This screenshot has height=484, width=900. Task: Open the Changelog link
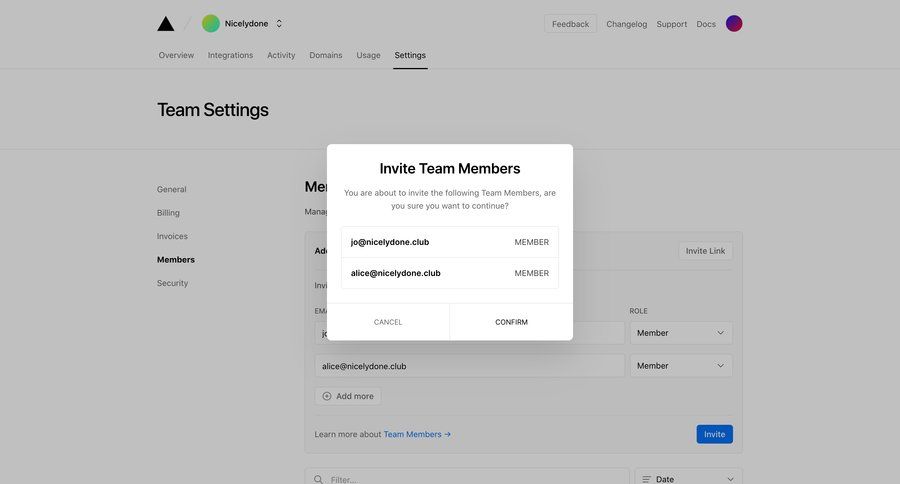click(x=626, y=24)
